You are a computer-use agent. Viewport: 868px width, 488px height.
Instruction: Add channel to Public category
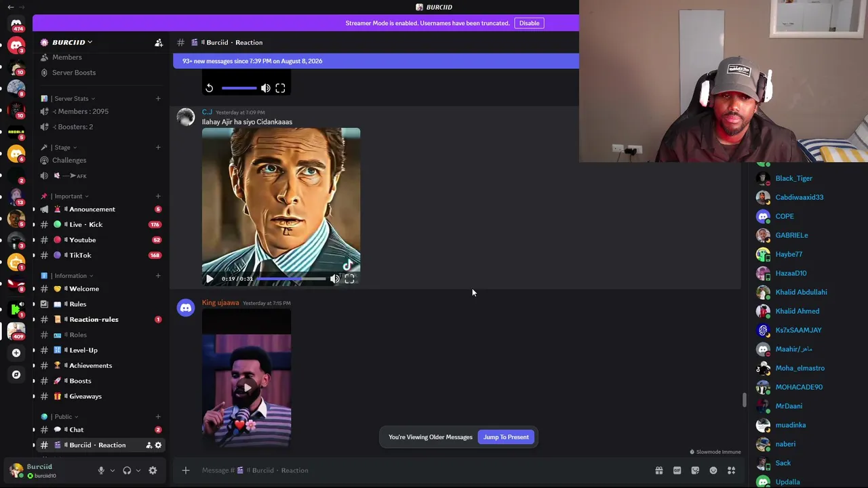(x=158, y=416)
